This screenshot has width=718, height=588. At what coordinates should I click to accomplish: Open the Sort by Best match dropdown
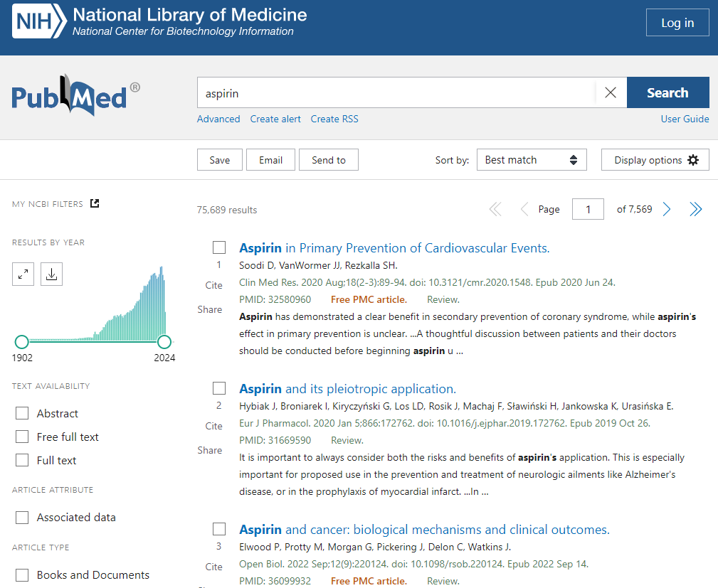(x=532, y=160)
